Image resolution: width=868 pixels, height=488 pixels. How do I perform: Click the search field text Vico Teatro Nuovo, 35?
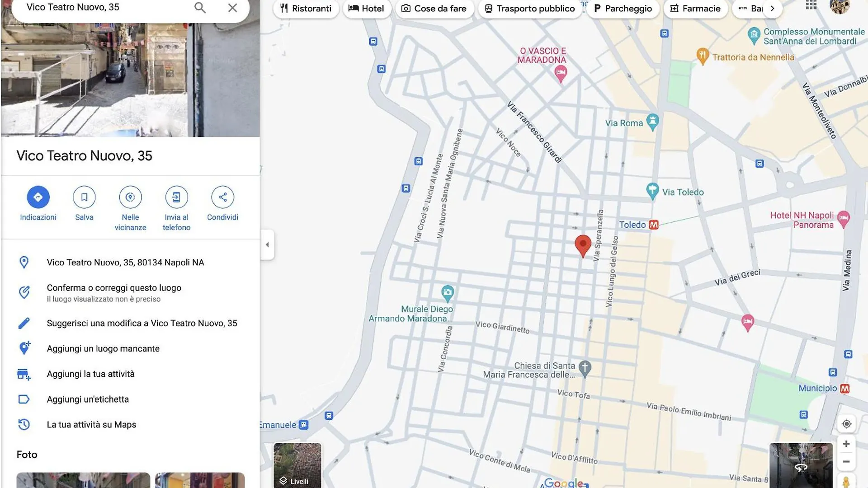tap(73, 7)
